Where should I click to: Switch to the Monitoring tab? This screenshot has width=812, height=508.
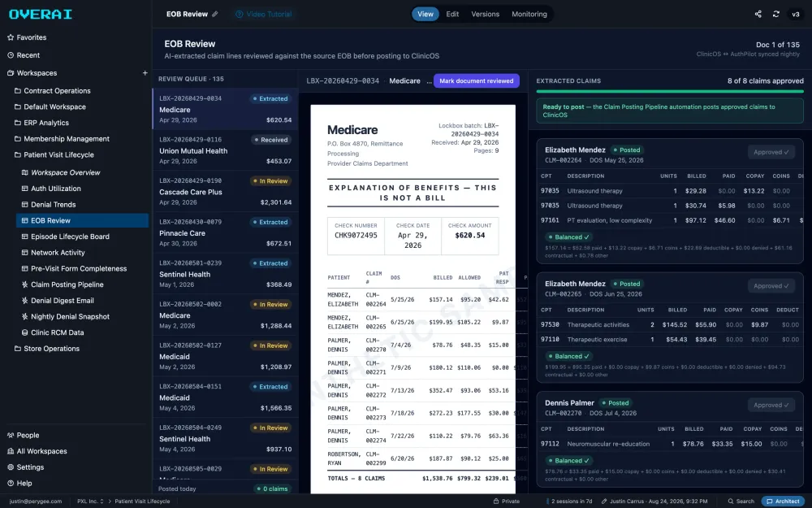click(x=529, y=14)
